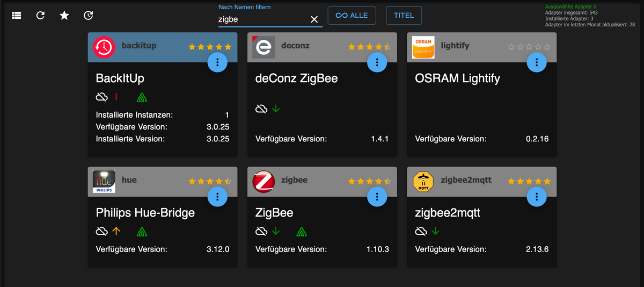Click the ALLE button

coord(352,16)
